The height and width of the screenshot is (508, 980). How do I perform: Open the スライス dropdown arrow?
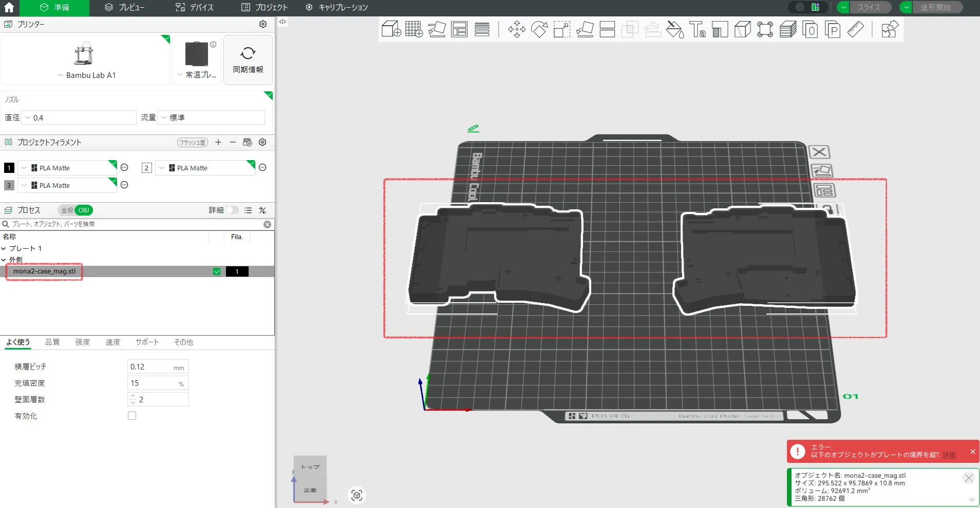click(x=843, y=7)
